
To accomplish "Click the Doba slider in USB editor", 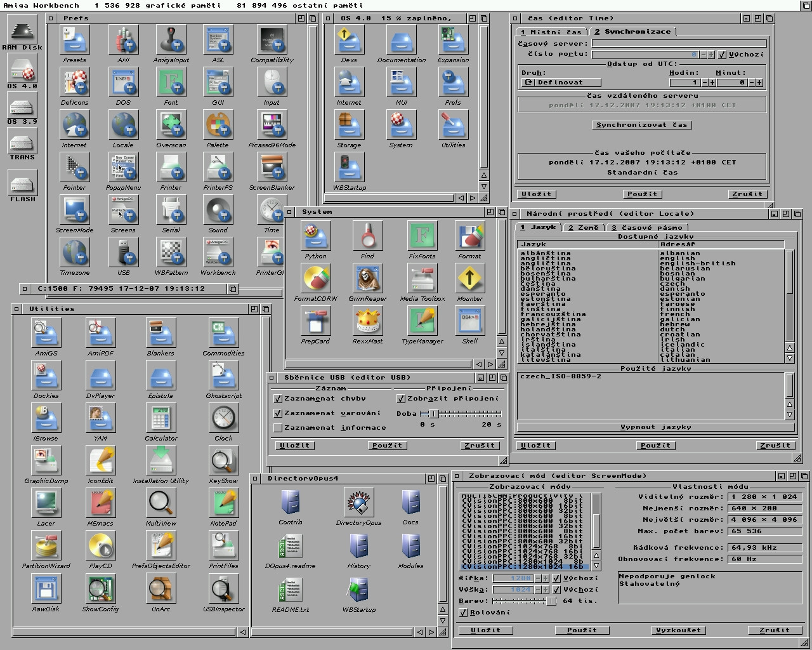I will [x=461, y=414].
